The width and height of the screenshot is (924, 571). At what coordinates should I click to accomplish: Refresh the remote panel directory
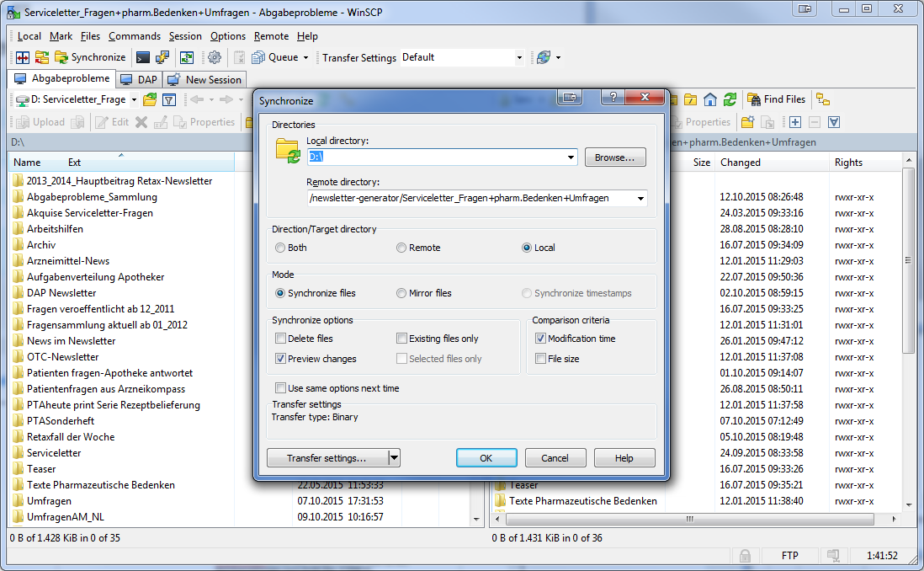(730, 99)
